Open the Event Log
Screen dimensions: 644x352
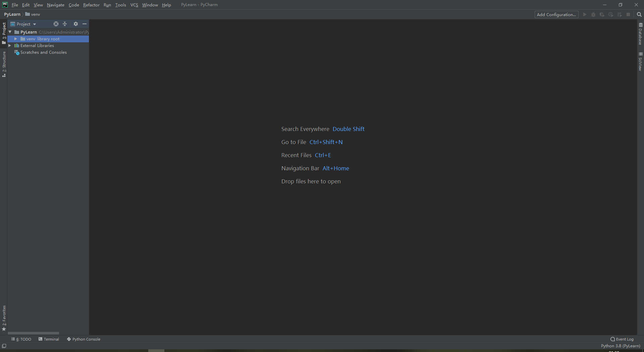[x=622, y=339]
